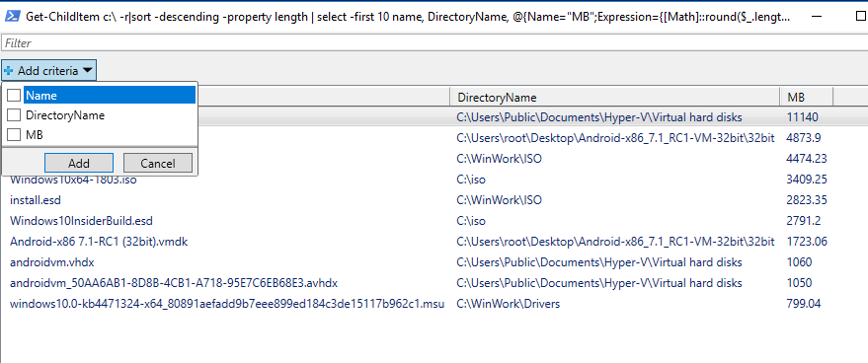Click the 1060 MB value

pyautogui.click(x=799, y=262)
